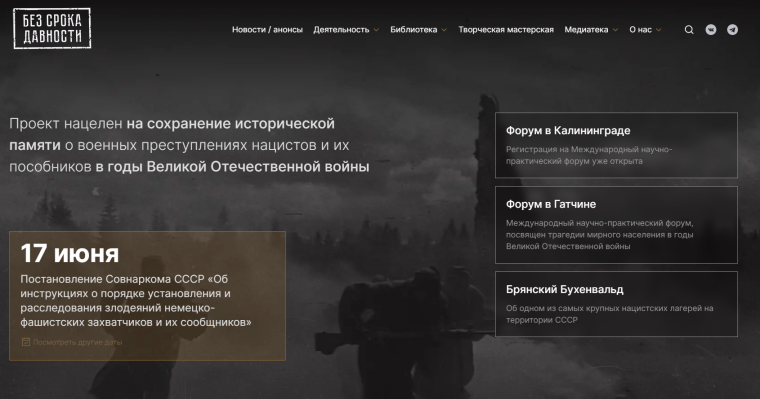Viewport: 760px width, 399px height.
Task: Click the calendar icon beside Посмотреть другие даты
Action: point(26,342)
